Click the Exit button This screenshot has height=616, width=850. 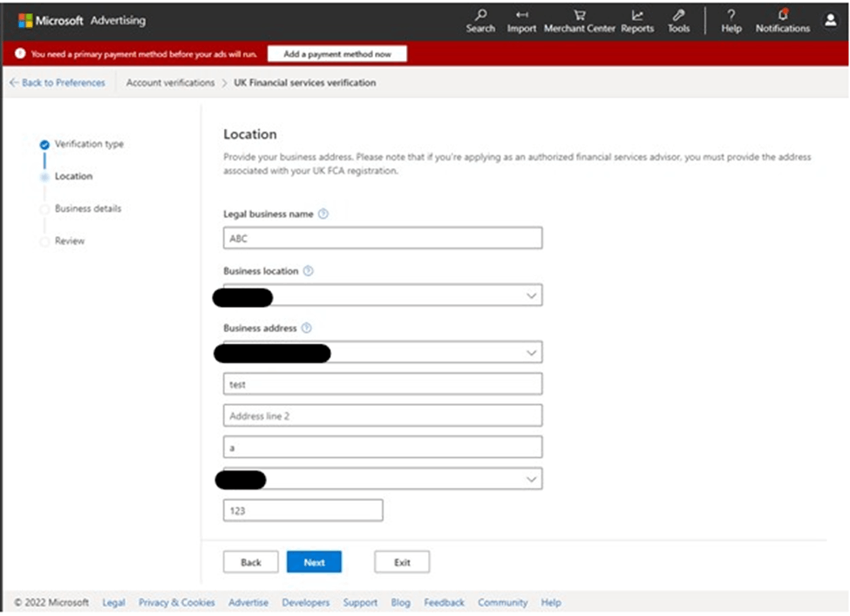coord(402,562)
